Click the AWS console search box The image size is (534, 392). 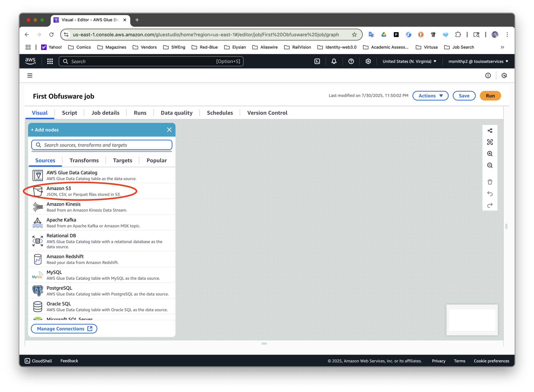pos(151,61)
